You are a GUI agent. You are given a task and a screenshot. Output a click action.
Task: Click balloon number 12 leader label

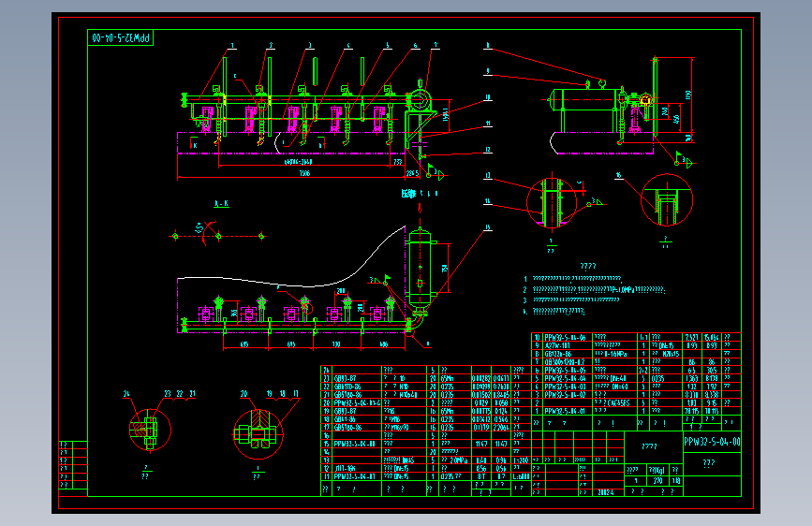coord(487,150)
